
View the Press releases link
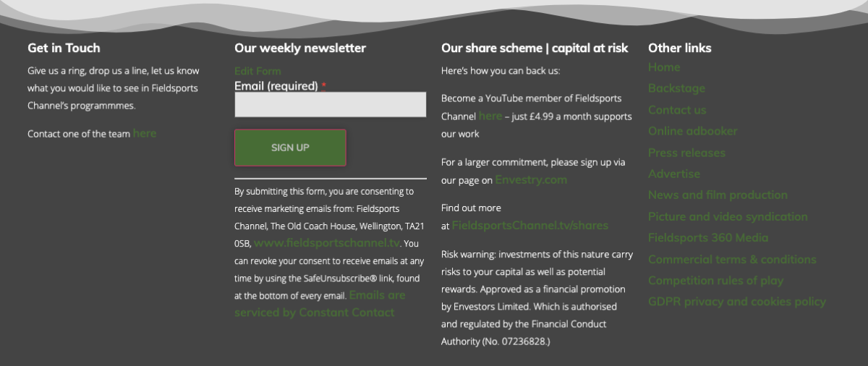pyautogui.click(x=686, y=153)
